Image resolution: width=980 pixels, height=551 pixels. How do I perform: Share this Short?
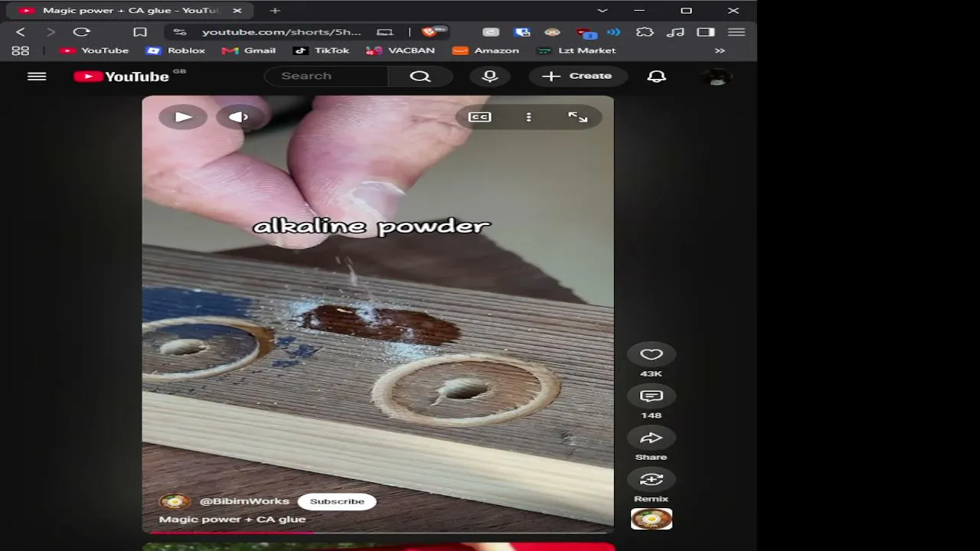tap(651, 438)
